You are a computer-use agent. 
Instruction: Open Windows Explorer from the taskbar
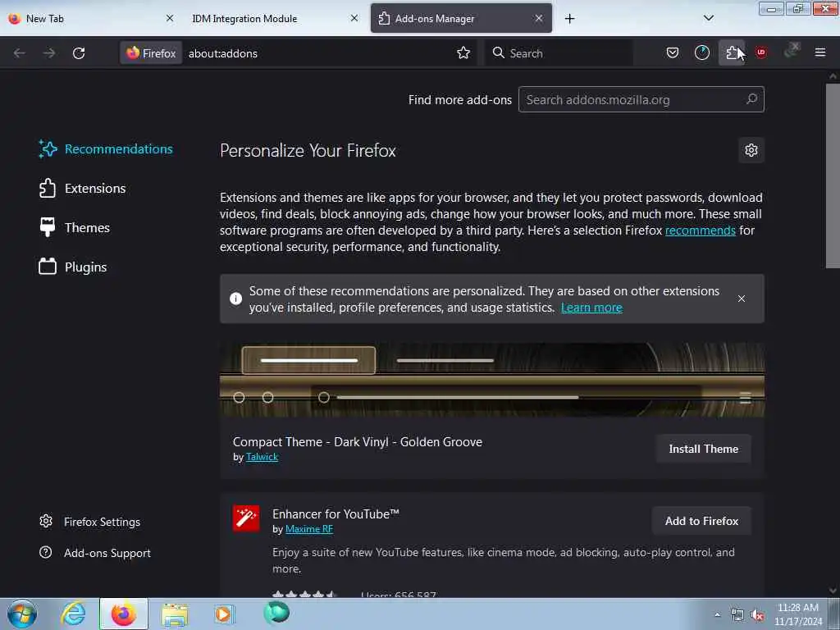pos(175,615)
